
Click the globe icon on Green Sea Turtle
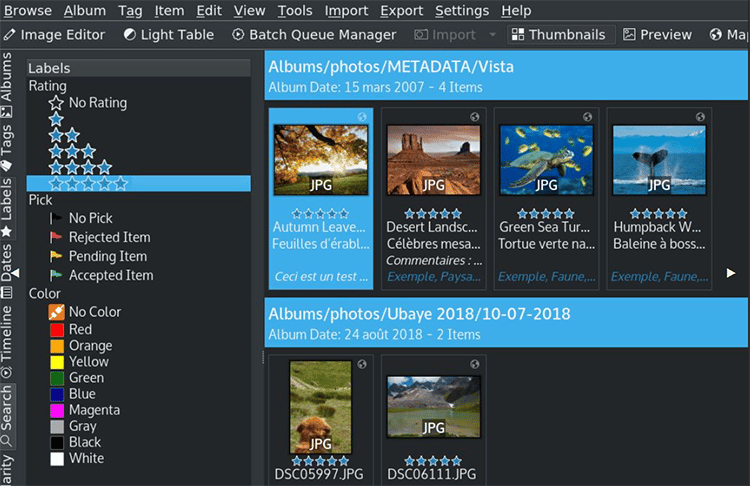(587, 117)
